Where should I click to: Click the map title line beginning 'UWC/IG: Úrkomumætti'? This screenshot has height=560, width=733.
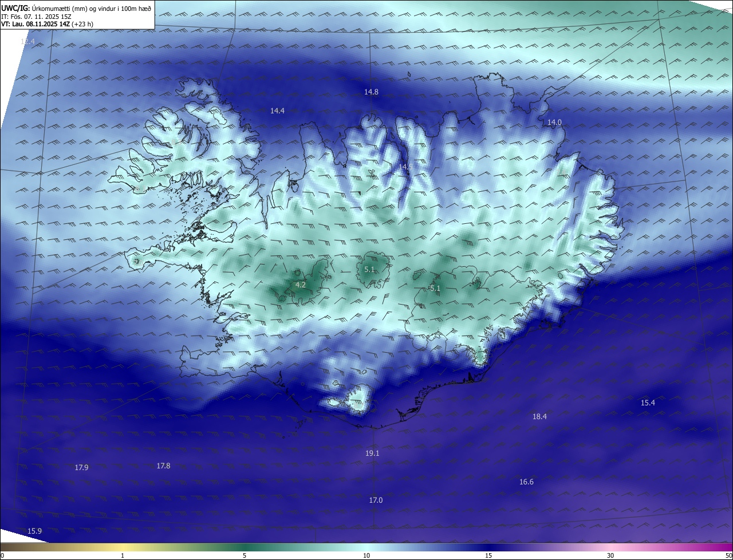(76, 8)
